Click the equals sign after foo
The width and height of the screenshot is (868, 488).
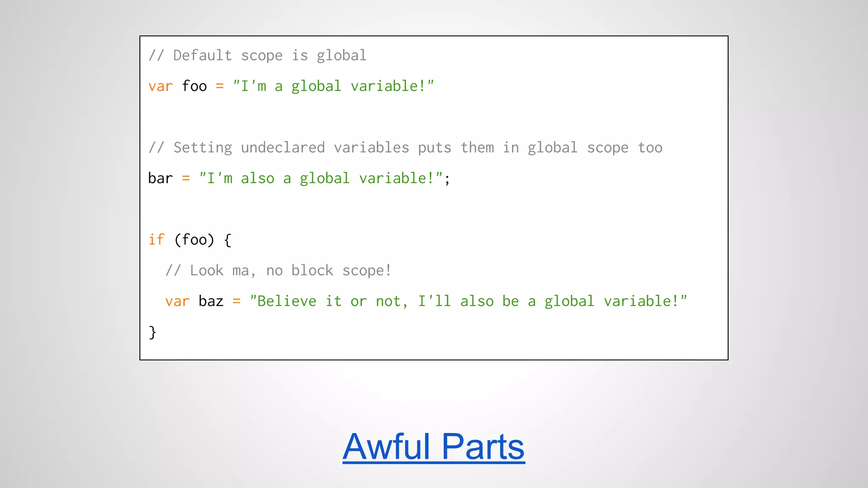pos(220,86)
